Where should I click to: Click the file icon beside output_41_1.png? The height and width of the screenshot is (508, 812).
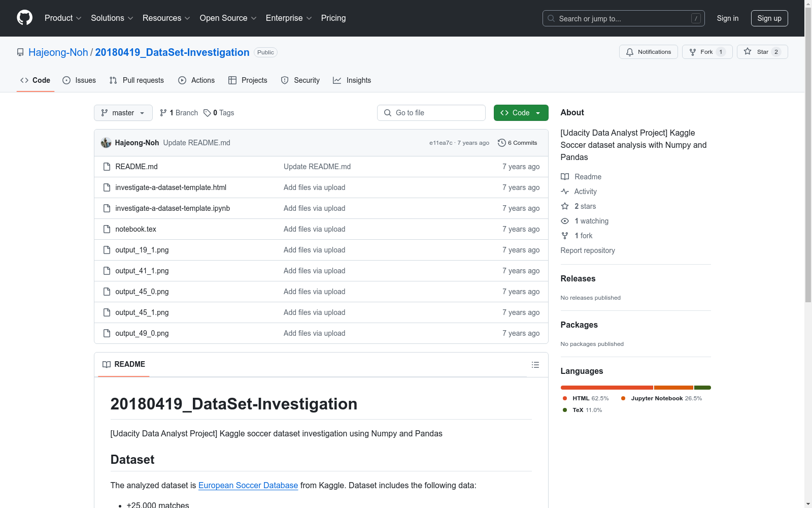click(x=107, y=271)
